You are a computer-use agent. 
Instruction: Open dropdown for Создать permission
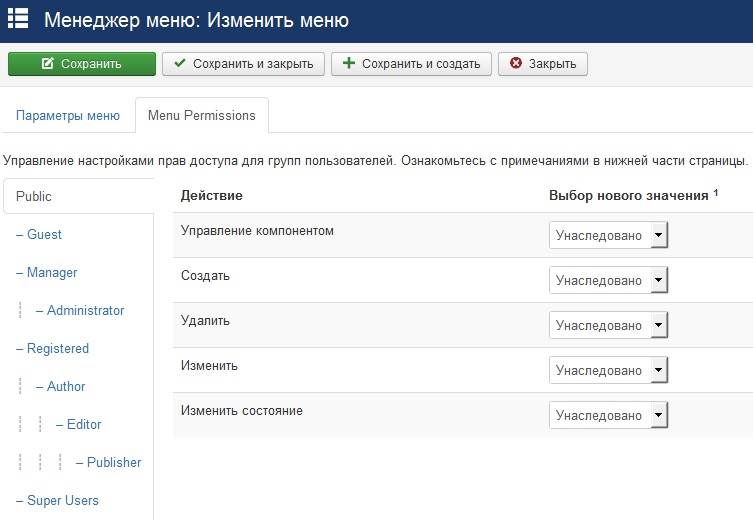608,280
